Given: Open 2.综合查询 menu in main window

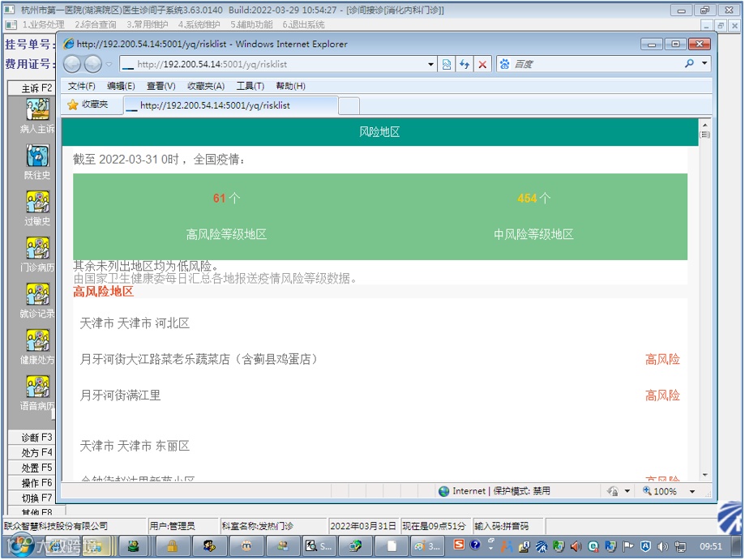Looking at the screenshot, I should click(95, 24).
